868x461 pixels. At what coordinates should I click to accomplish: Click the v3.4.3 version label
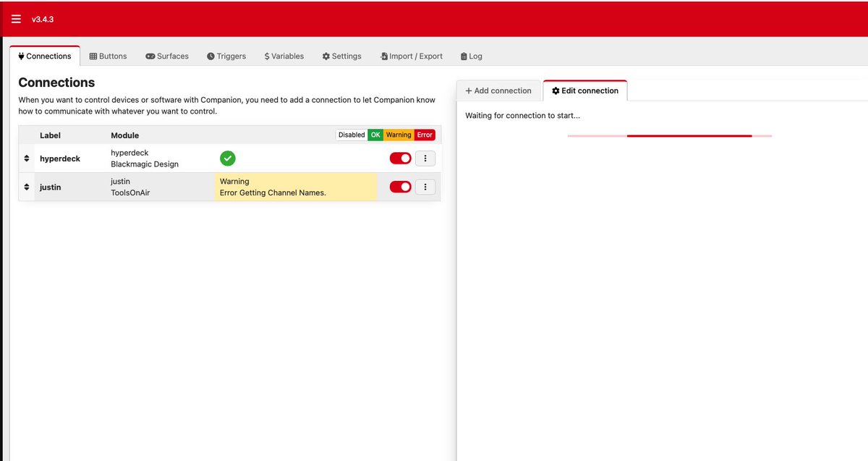click(43, 20)
